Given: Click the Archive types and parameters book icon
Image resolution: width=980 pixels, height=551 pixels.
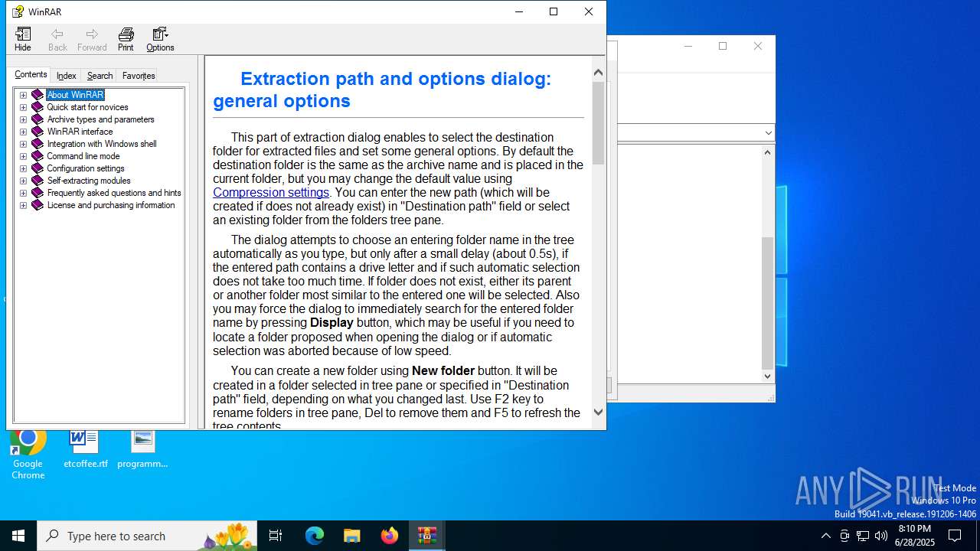Looking at the screenshot, I should coord(38,119).
